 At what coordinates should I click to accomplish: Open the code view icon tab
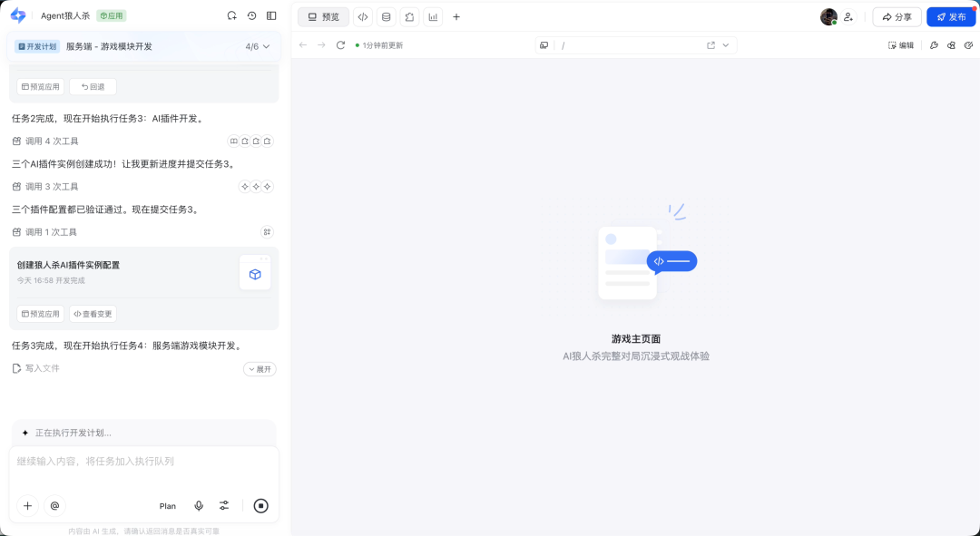(x=363, y=16)
